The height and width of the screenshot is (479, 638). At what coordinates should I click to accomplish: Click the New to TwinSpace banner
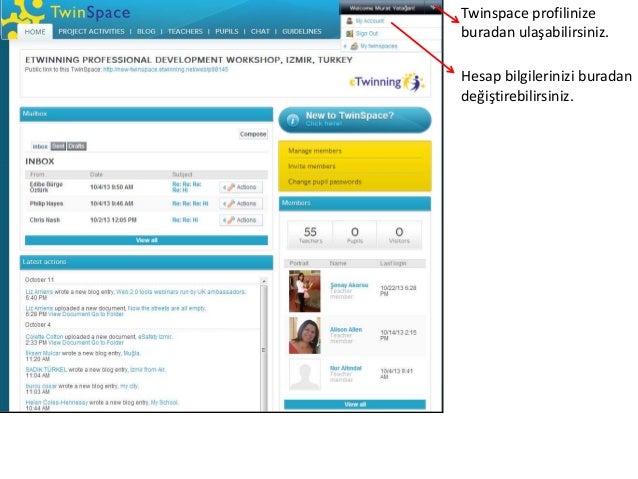(355, 120)
